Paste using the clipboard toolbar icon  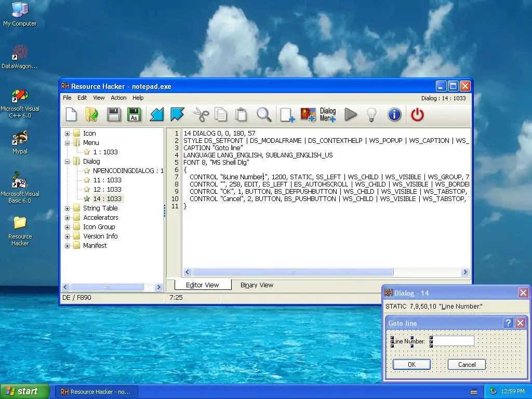(241, 114)
